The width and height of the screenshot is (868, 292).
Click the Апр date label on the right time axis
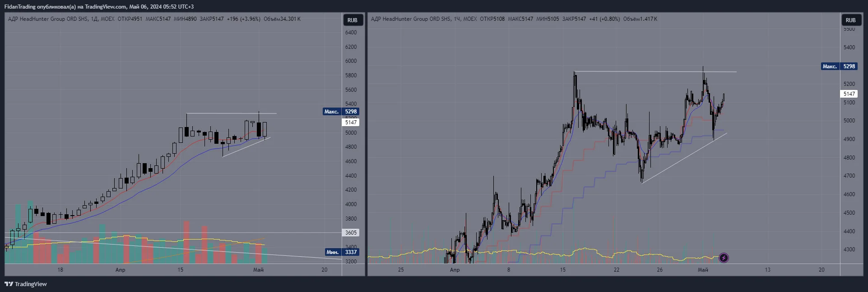[455, 270]
